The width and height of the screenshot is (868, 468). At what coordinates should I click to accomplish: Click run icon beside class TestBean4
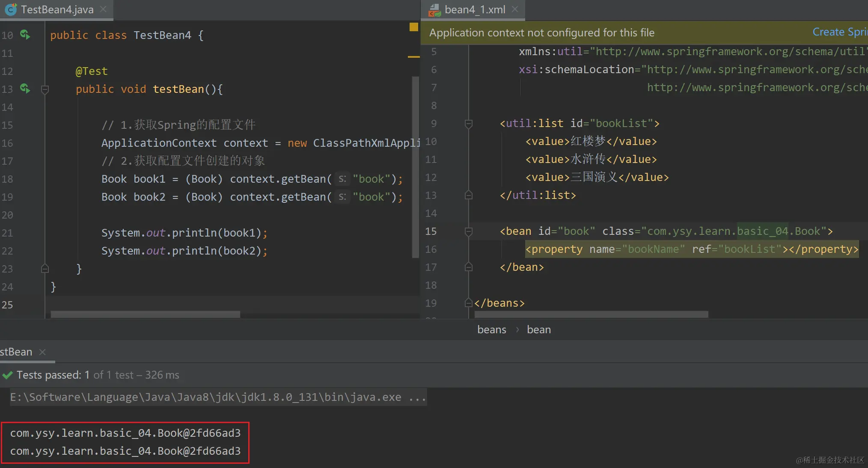click(25, 35)
